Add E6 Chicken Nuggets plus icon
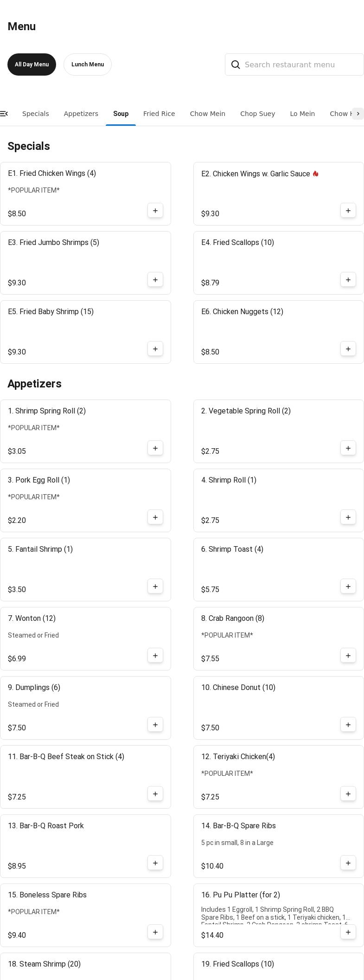364x980 pixels. click(348, 349)
